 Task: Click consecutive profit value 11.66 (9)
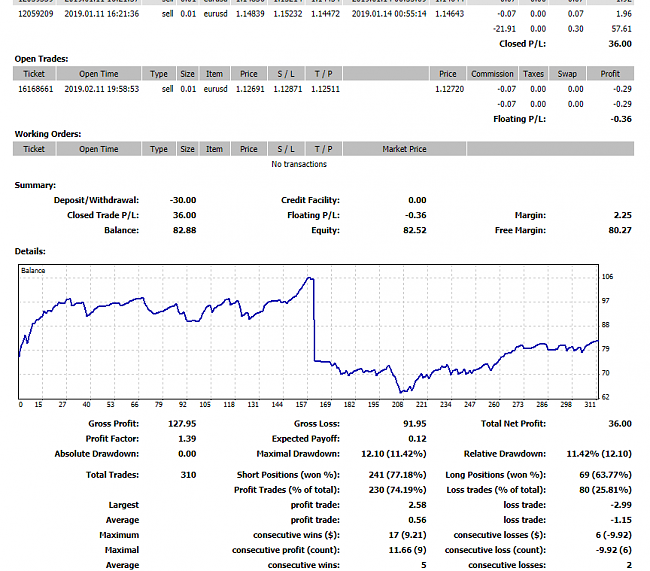click(407, 550)
